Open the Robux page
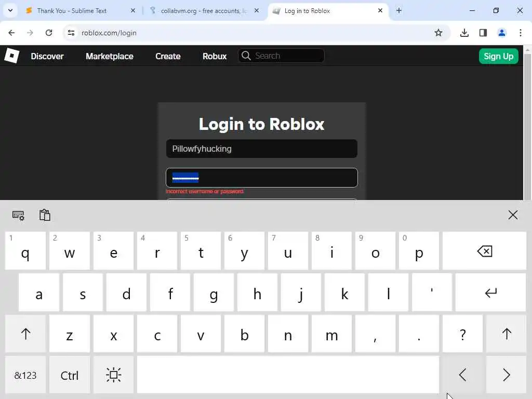The image size is (532, 399). pyautogui.click(x=215, y=56)
